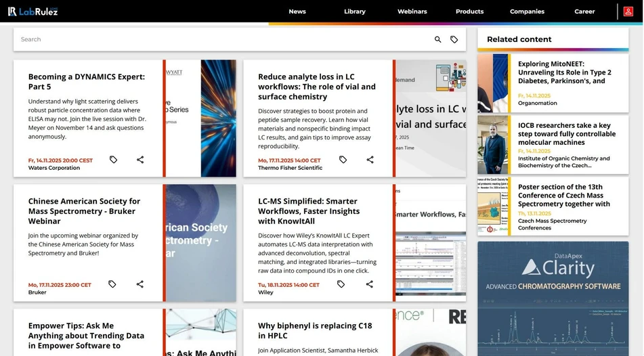
Task: Read the IOCB researchers article
Action: 566,134
